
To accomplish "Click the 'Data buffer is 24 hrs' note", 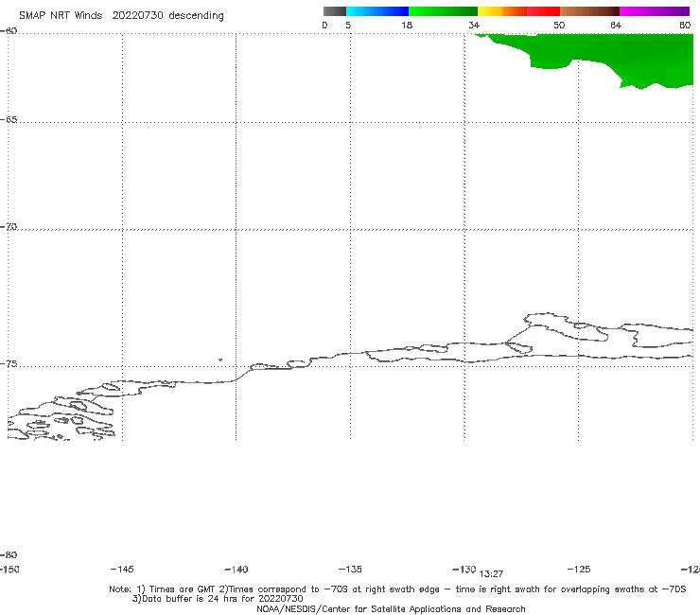I will 218,599.
